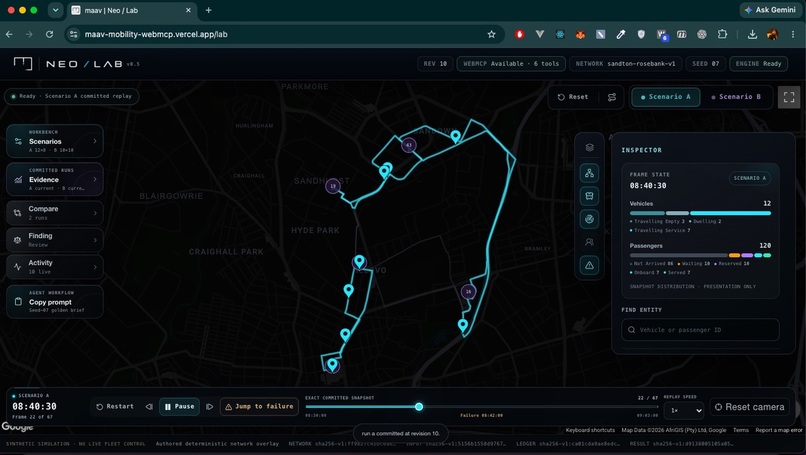
Task: Click the route swap icon beside Reset
Action: (612, 97)
